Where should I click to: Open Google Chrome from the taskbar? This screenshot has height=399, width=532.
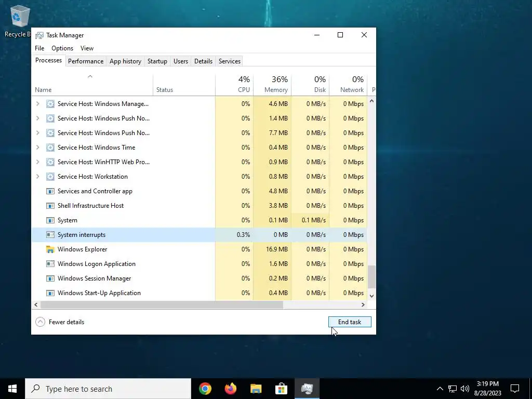(x=205, y=389)
